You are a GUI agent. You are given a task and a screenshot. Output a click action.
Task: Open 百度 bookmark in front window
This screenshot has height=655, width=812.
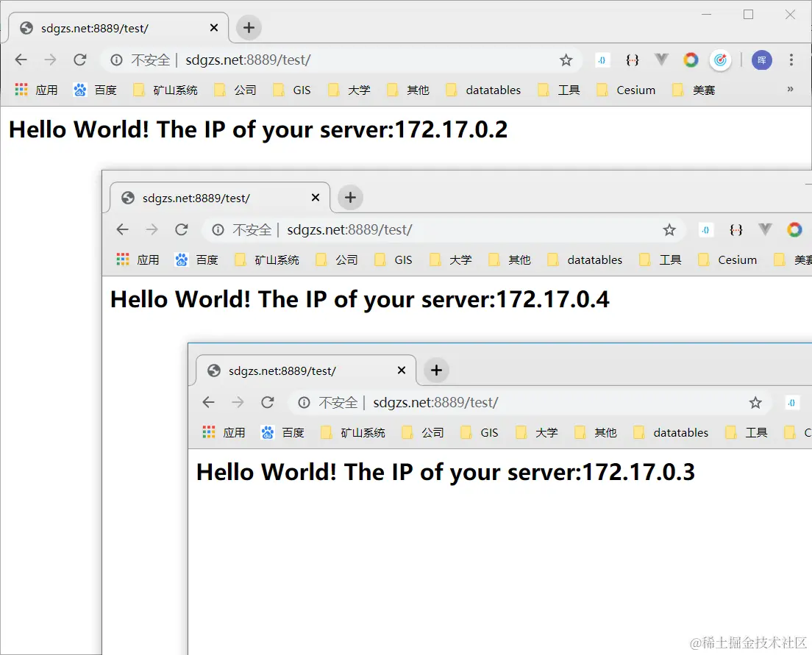[282, 432]
